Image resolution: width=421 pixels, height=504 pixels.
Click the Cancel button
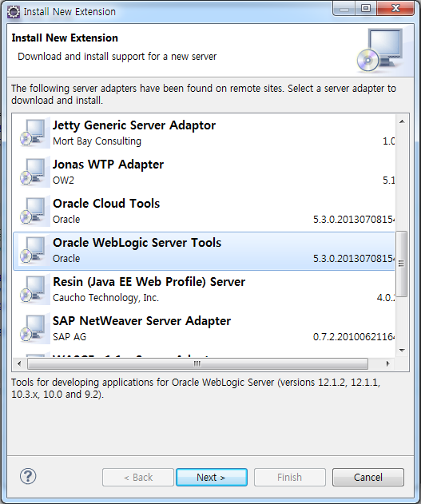(x=368, y=477)
